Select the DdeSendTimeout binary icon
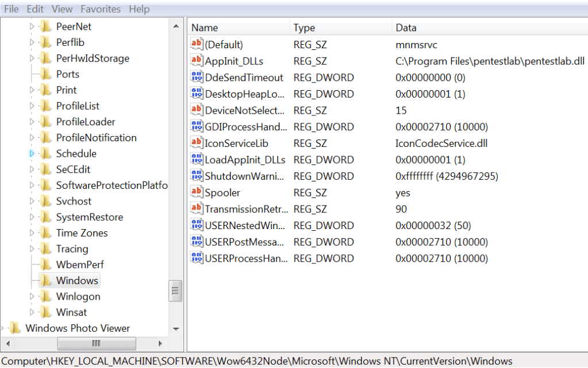This screenshot has height=368, width=588. tap(197, 78)
